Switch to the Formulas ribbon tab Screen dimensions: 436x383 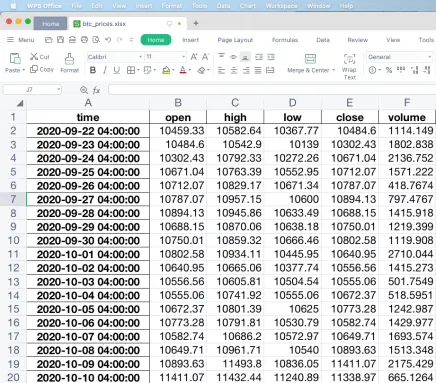pos(285,40)
